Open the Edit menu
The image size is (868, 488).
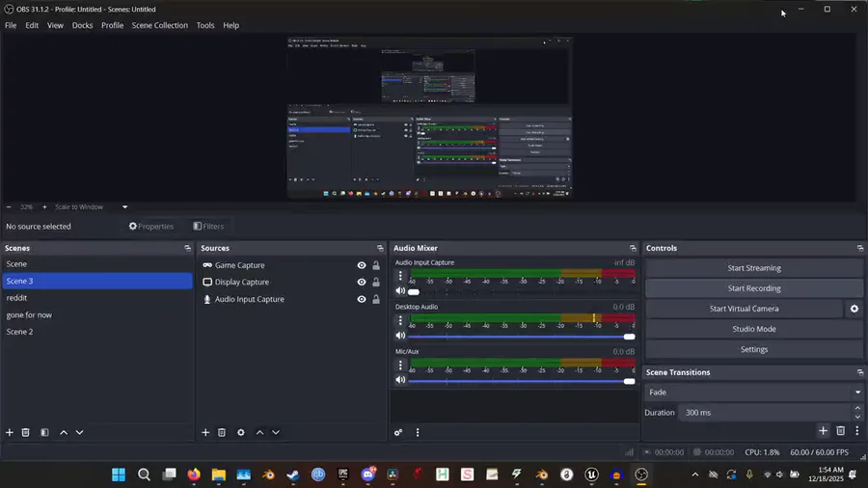[x=32, y=25]
